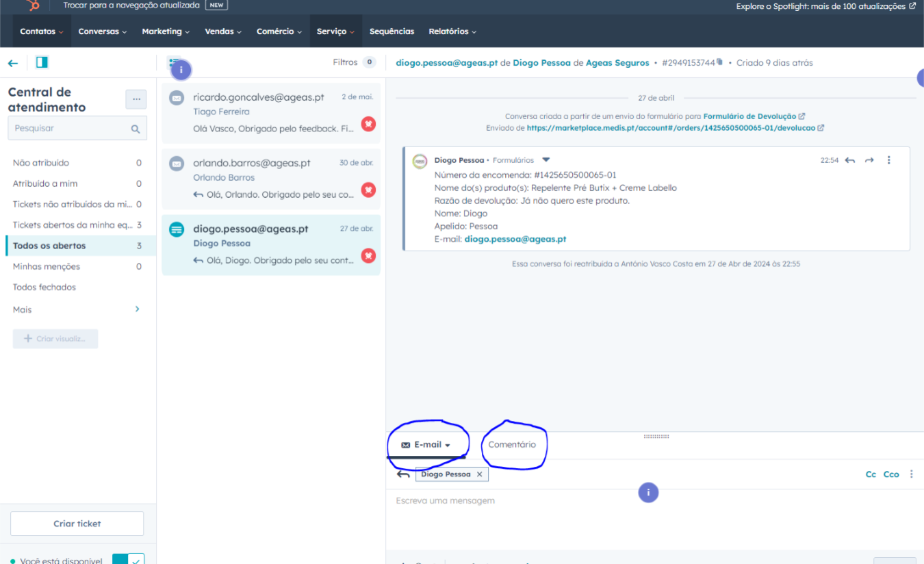Open the Formulário de Devolução link
This screenshot has width=924, height=564.
point(749,116)
